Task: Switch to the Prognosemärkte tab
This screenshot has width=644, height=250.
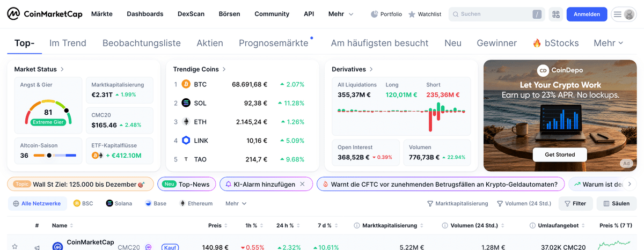Action: [274, 43]
